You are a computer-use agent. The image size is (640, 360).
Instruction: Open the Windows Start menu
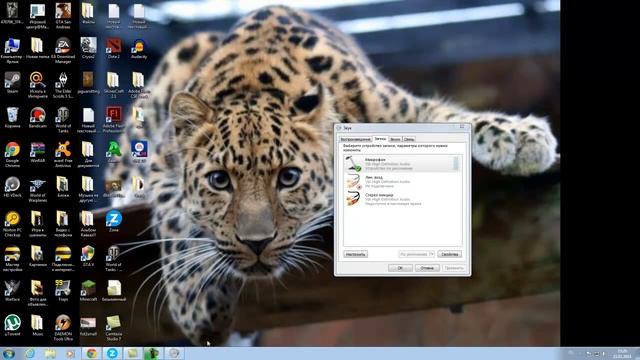9,353
